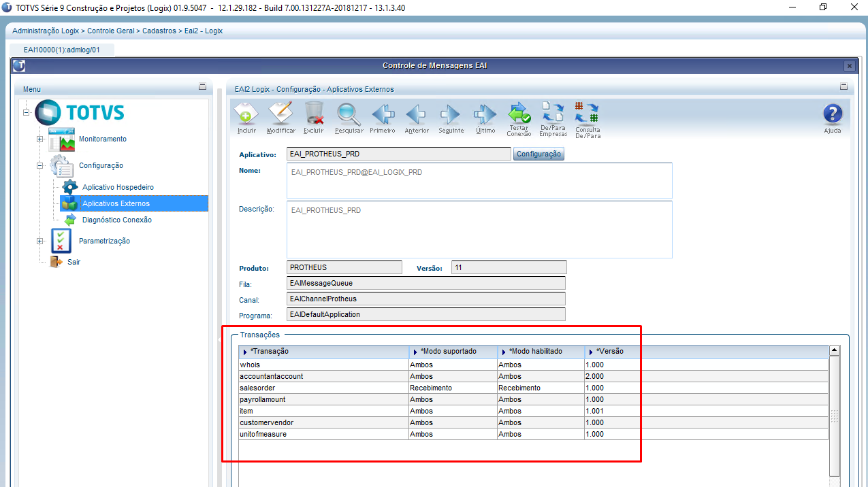
Task: Collapse the Configuração tree node
Action: [40, 166]
